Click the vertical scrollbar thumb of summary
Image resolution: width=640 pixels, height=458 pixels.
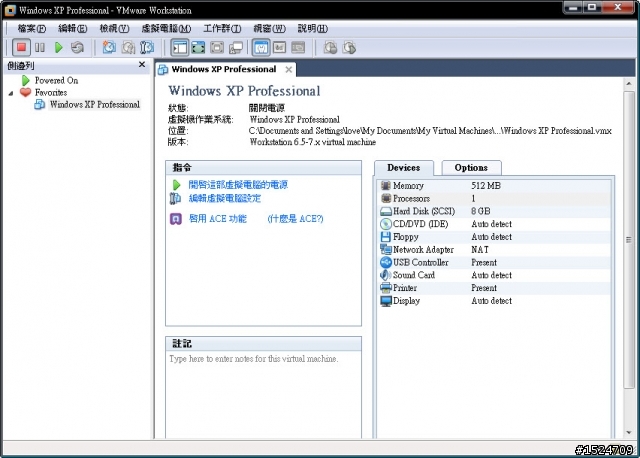pyautogui.click(x=629, y=240)
